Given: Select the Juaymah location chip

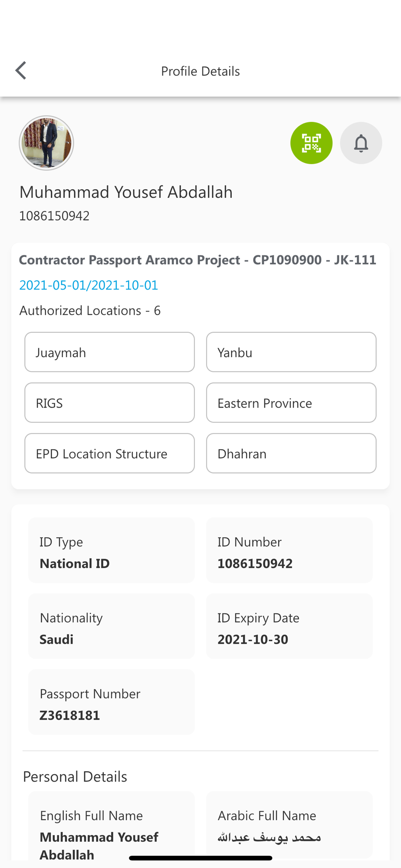Looking at the screenshot, I should tap(109, 352).
